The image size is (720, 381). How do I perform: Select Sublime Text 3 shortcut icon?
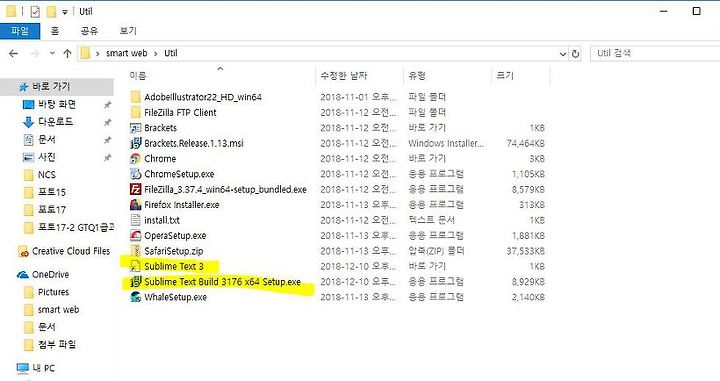tap(135, 266)
